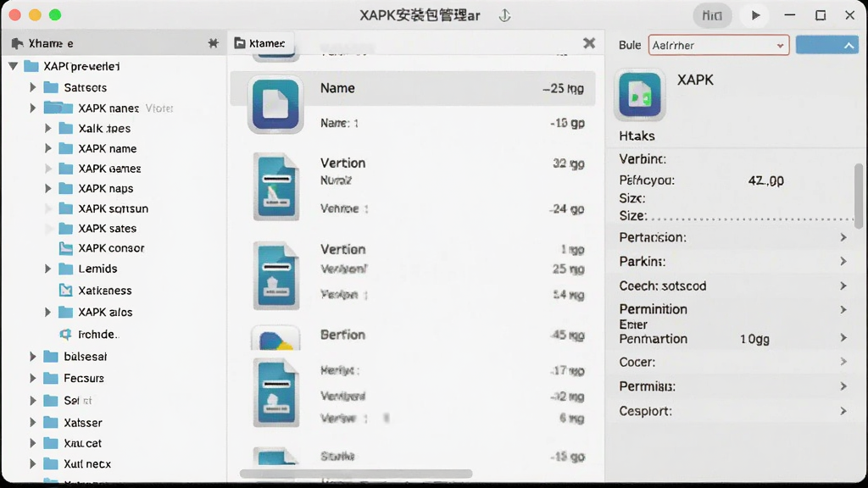Viewport: 868px width, 488px height.
Task: Expand the Lemids folder
Action: coord(48,269)
